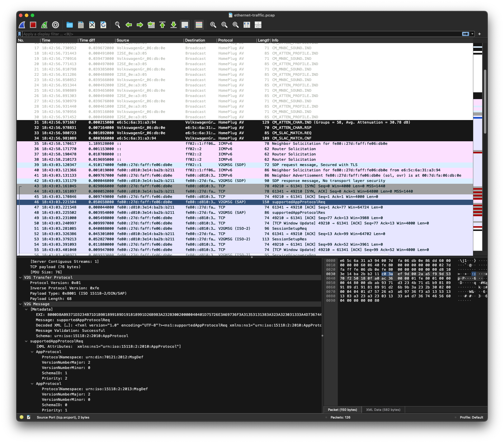
Task: Start a new capture with the shark fin icon
Action: [22, 25]
